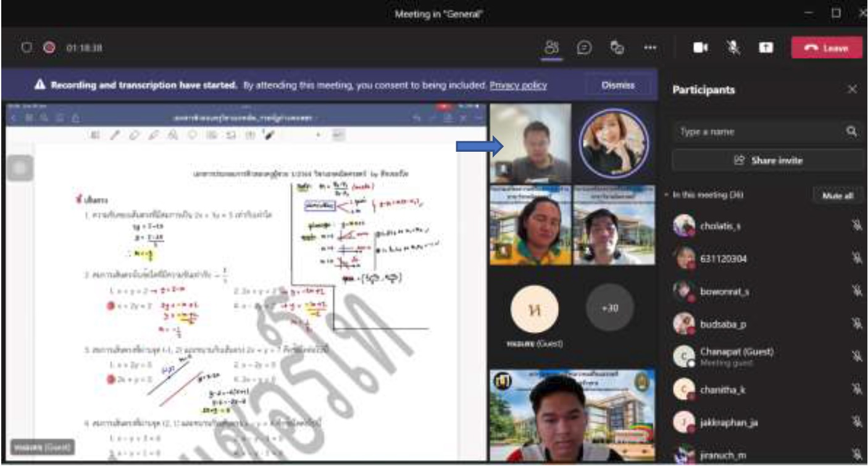Image resolution: width=868 pixels, height=467 pixels.
Task: Click the Type a name search field
Action: 756,131
